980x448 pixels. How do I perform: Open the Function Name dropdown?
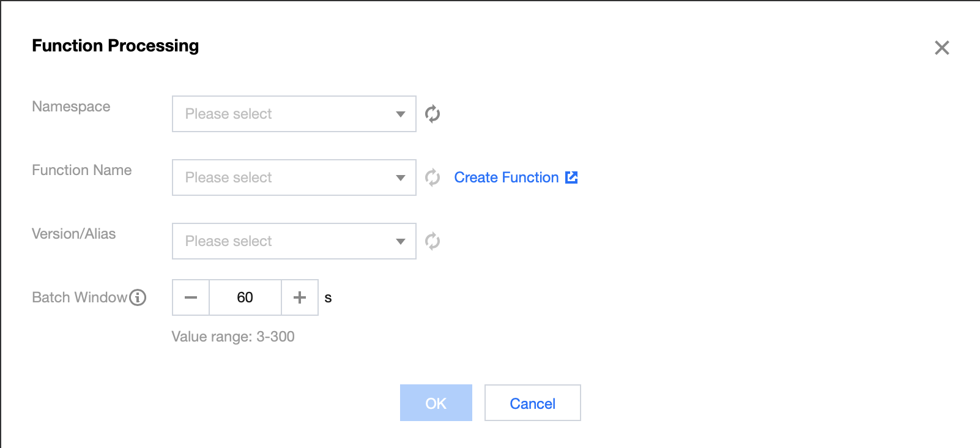pos(288,177)
